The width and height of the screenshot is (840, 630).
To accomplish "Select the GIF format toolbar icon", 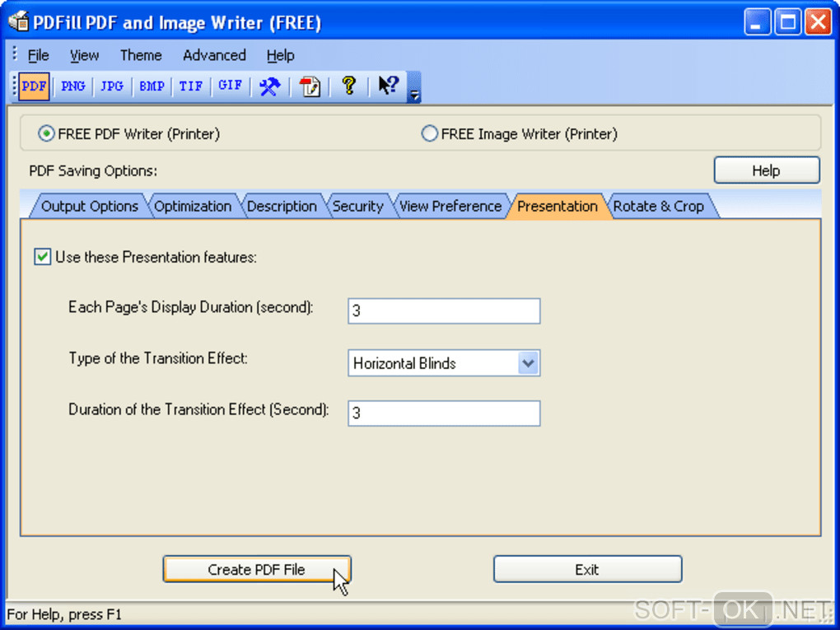I will tap(231, 86).
